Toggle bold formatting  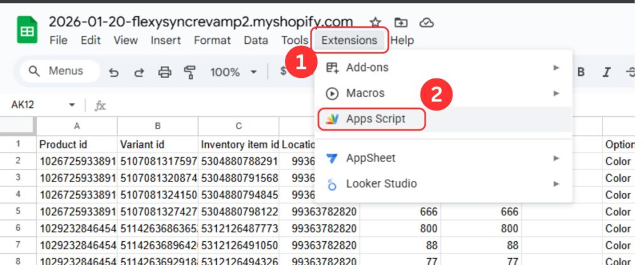(581, 72)
